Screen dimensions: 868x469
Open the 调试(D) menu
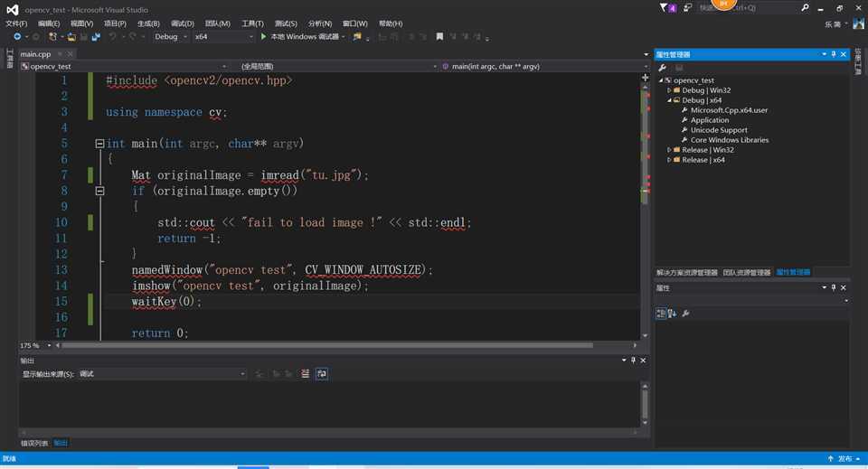[182, 23]
